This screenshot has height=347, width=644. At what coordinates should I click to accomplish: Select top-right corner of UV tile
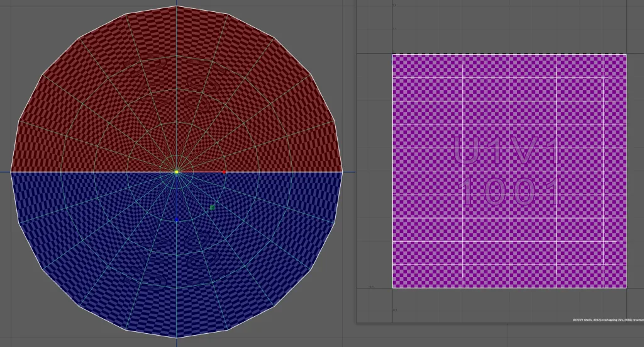point(626,55)
